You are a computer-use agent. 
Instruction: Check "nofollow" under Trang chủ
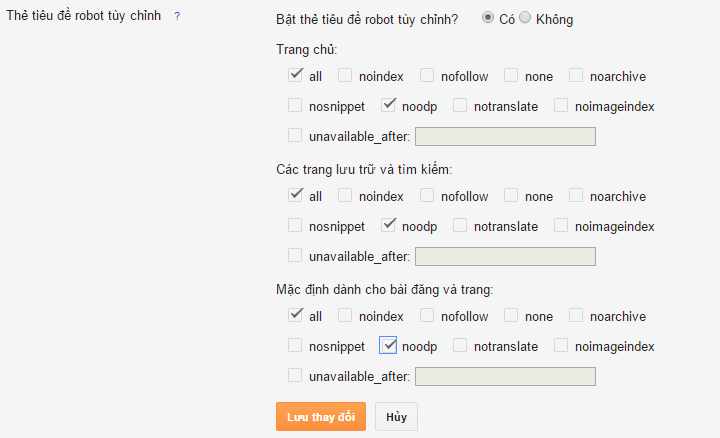[x=427, y=74]
